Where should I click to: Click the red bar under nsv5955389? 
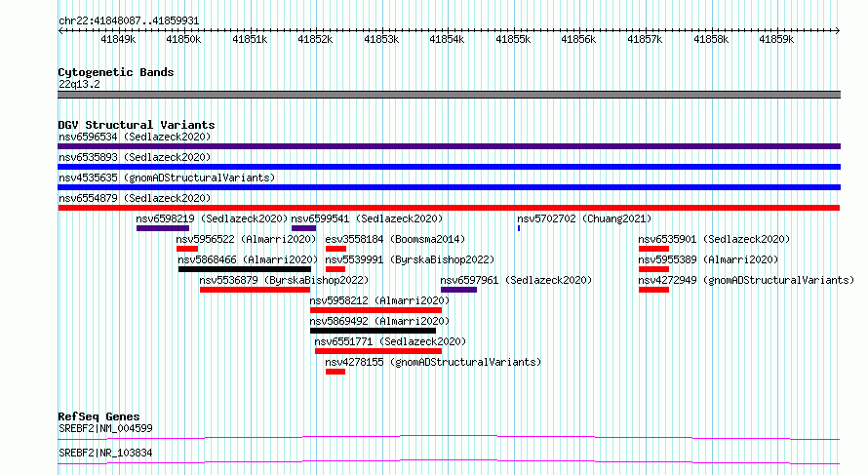pos(653,269)
